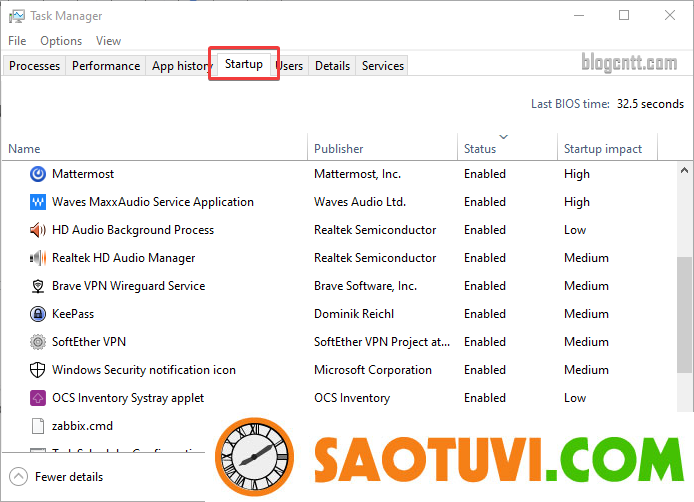694x502 pixels.
Task: Sort by the Startup impact column header
Action: click(x=607, y=147)
